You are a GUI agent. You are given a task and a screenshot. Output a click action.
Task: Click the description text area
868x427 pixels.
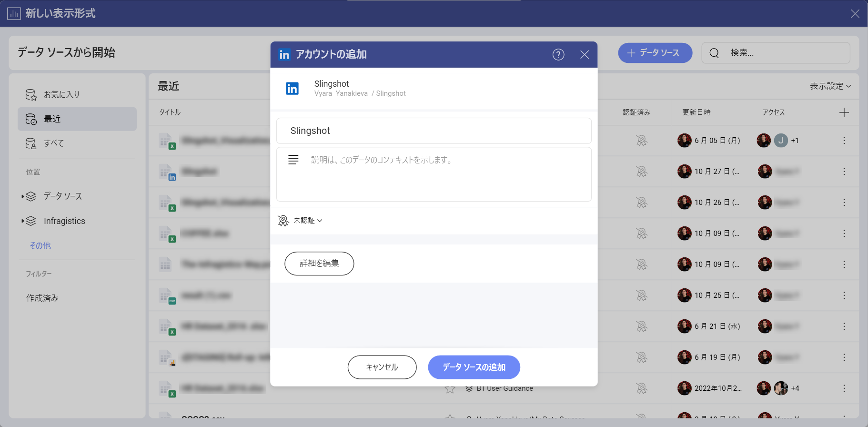434,174
